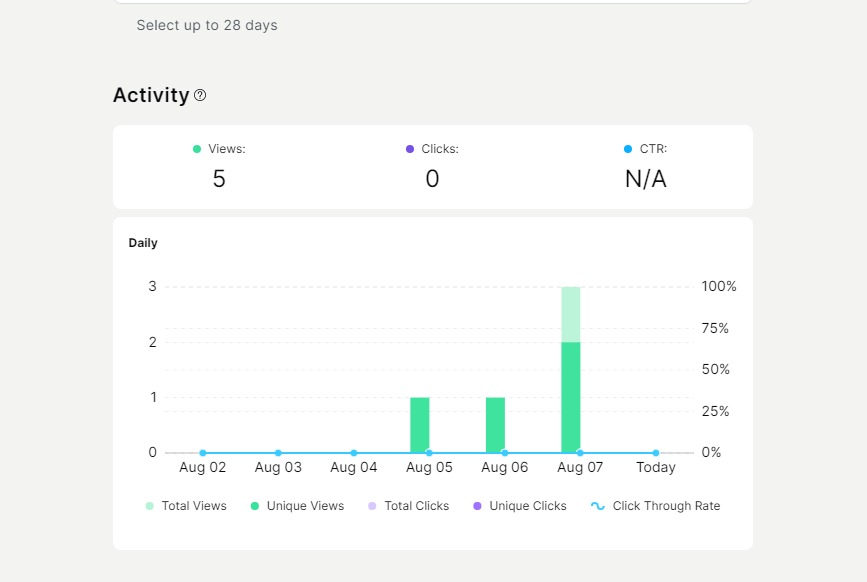Click the light green Aug 07 total views segment
This screenshot has height=582, width=867.
coord(571,314)
